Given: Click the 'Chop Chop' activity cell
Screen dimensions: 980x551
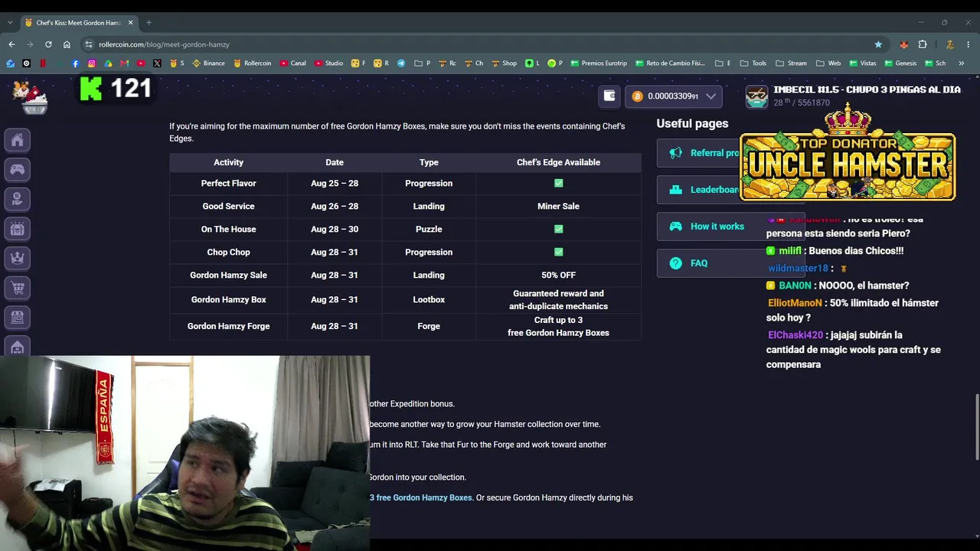Looking at the screenshot, I should [228, 253].
